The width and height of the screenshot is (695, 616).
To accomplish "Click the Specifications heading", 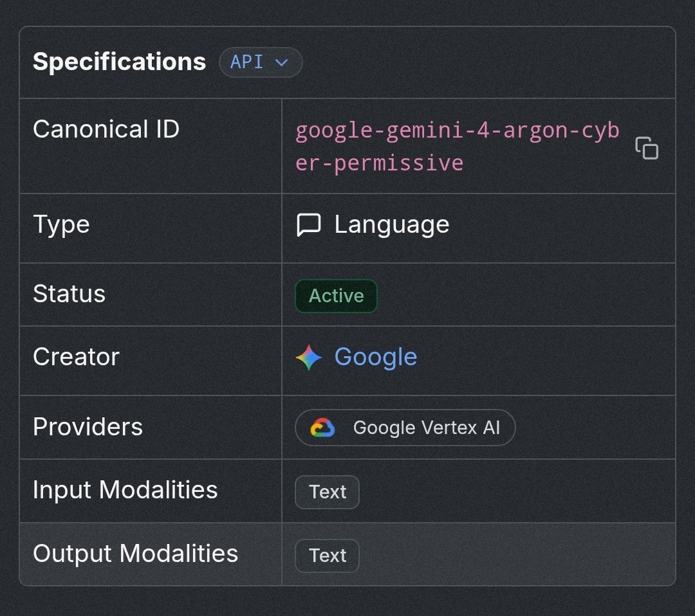I will point(119,62).
